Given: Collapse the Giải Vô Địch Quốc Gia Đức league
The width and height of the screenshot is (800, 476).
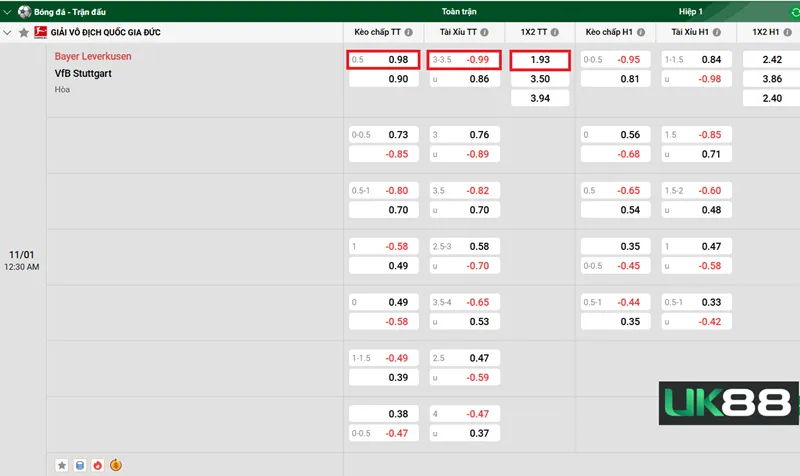Looking at the screenshot, I should click(x=9, y=33).
